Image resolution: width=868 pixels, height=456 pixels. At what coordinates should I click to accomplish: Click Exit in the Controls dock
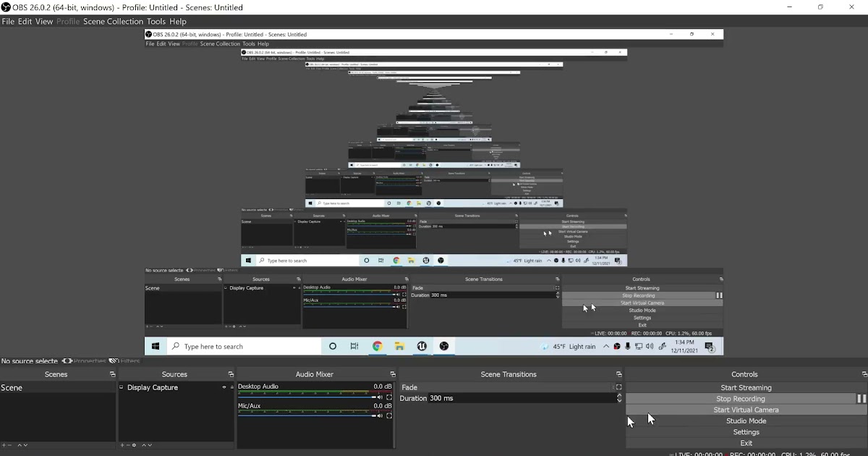746,443
